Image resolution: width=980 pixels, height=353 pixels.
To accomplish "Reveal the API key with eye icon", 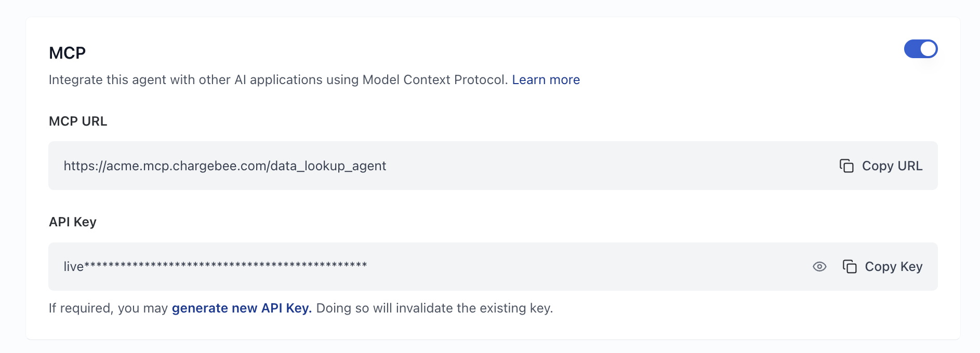I will point(819,266).
